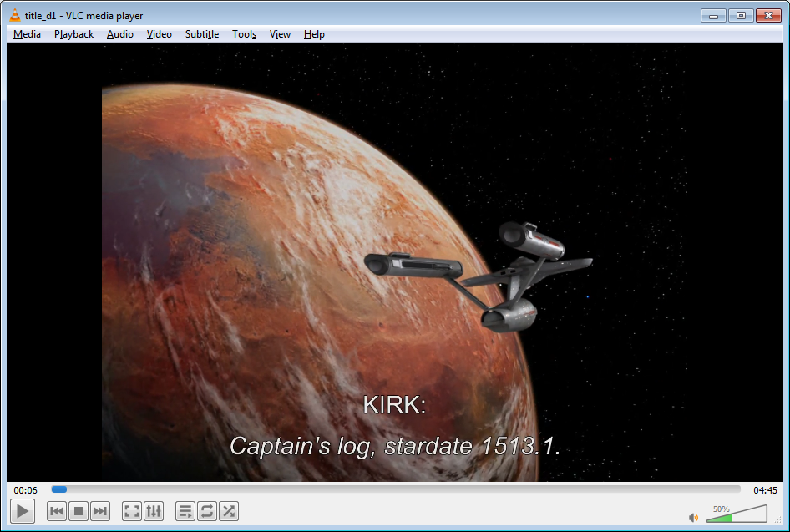Skip to the next media item
Image resolution: width=790 pixels, height=532 pixels.
click(99, 511)
